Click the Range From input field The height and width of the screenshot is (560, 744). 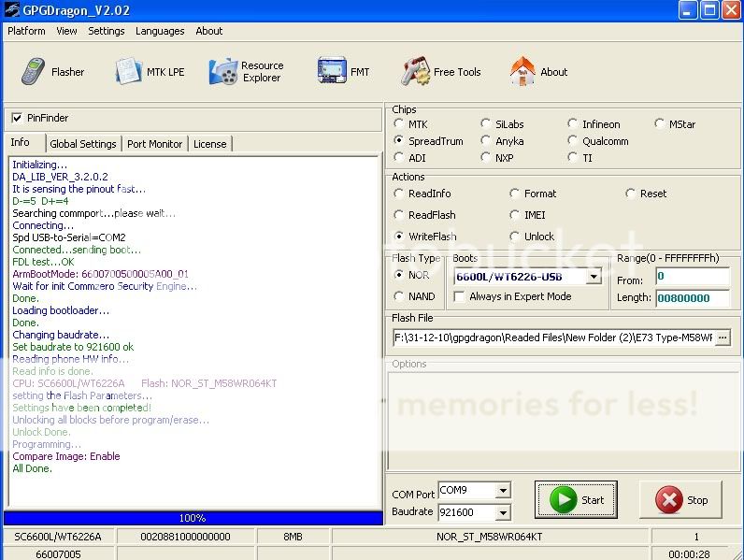(x=693, y=276)
